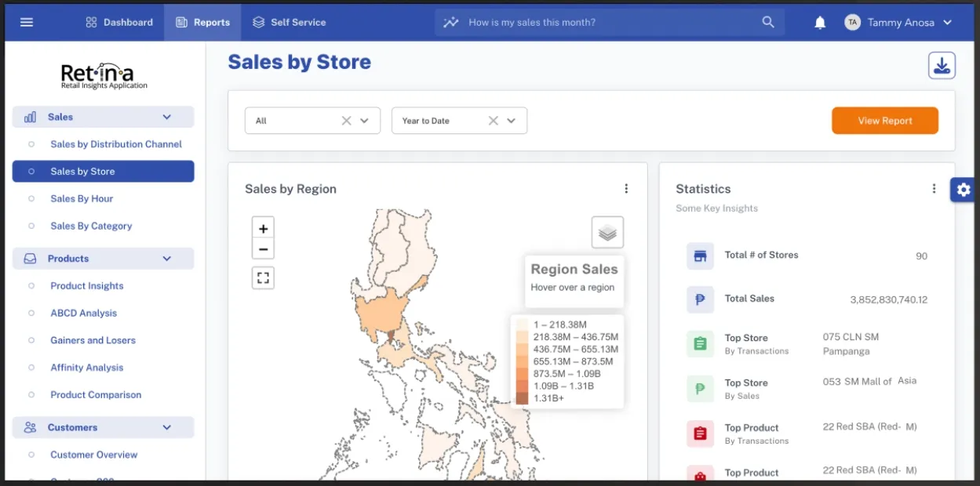This screenshot has width=980, height=486.
Task: Open Sales By Category page
Action: click(91, 226)
